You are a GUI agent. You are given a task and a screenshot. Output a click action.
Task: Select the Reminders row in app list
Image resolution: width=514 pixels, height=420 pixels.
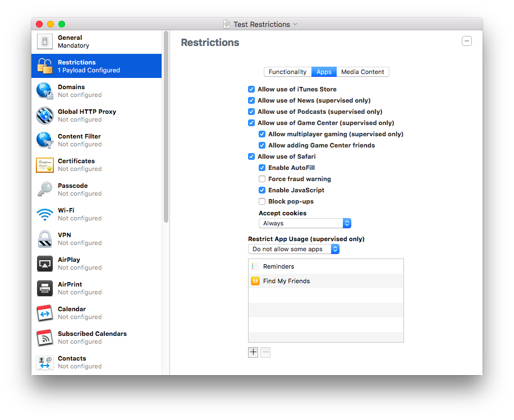pyautogui.click(x=326, y=266)
